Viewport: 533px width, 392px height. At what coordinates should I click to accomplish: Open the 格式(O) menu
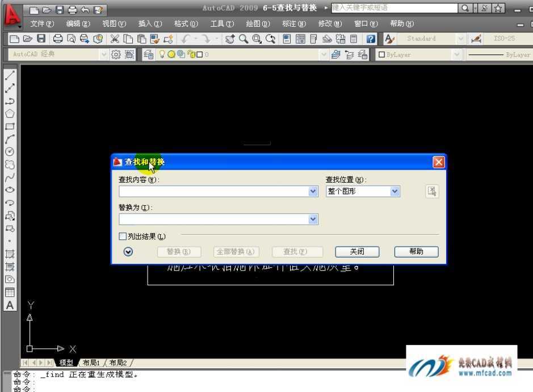pyautogui.click(x=186, y=24)
